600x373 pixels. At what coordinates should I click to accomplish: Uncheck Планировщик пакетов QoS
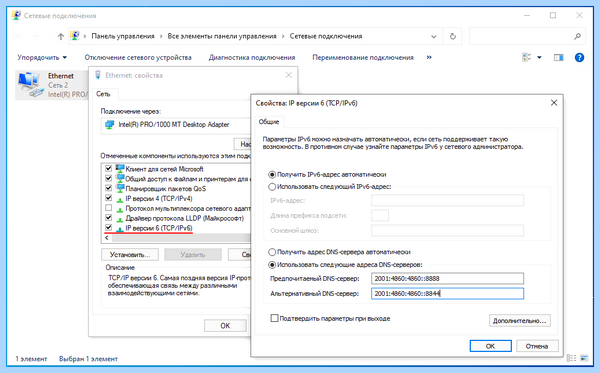click(x=109, y=188)
